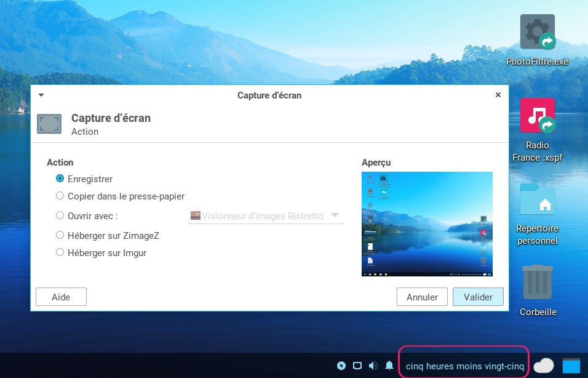Image resolution: width=588 pixels, height=378 pixels.
Task: Click the blue show desktop icon
Action: tap(571, 366)
